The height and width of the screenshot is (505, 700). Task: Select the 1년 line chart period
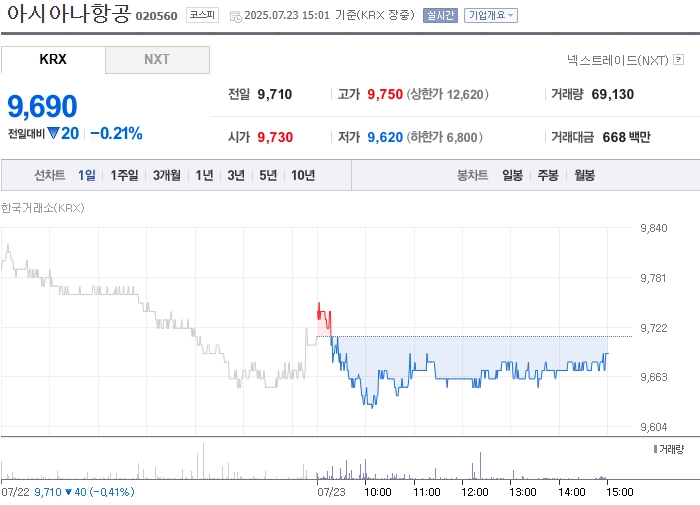click(x=204, y=175)
